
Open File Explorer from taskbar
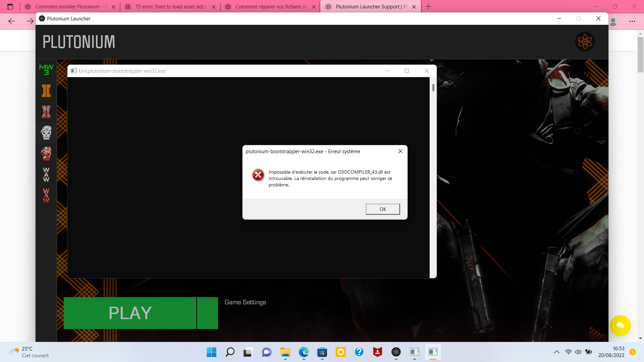coord(285,352)
